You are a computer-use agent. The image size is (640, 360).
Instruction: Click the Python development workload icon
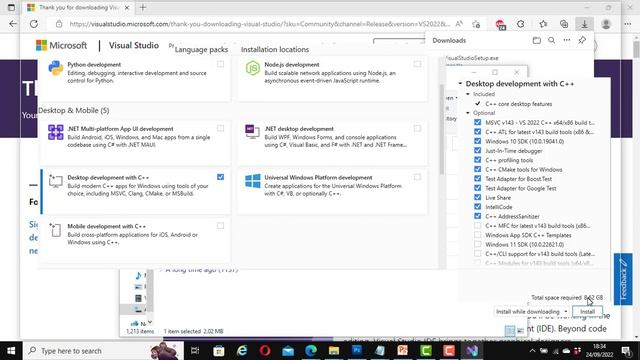pos(56,68)
